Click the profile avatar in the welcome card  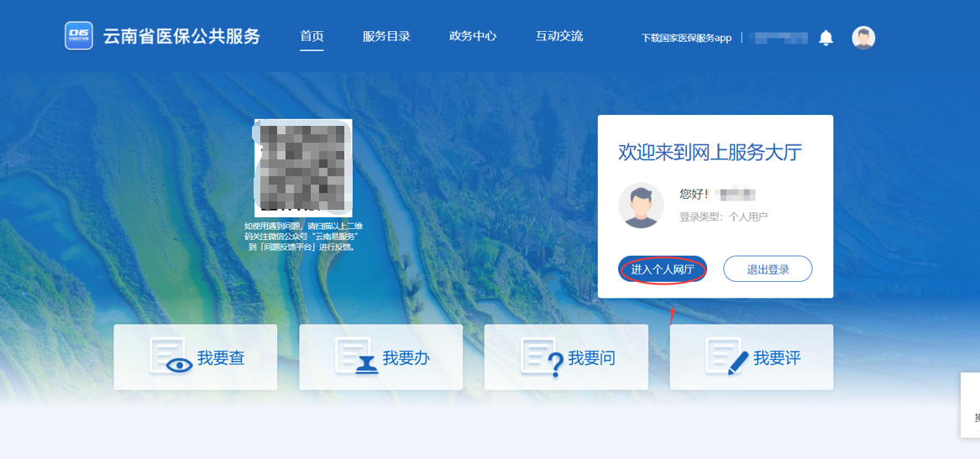[x=641, y=205]
